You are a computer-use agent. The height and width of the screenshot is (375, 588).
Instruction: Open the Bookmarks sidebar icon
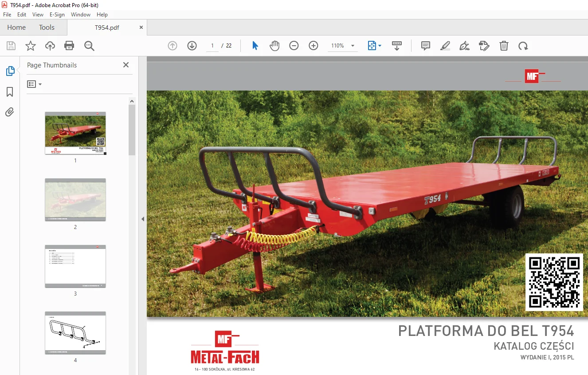(10, 91)
